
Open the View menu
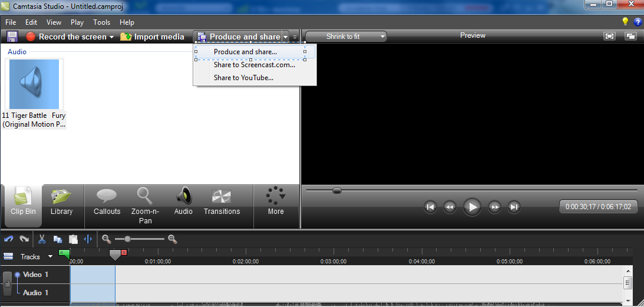(x=54, y=22)
